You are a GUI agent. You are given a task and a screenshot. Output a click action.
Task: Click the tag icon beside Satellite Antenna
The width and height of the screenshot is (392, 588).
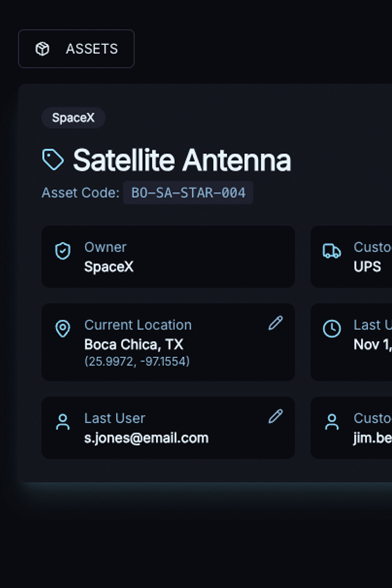53,160
